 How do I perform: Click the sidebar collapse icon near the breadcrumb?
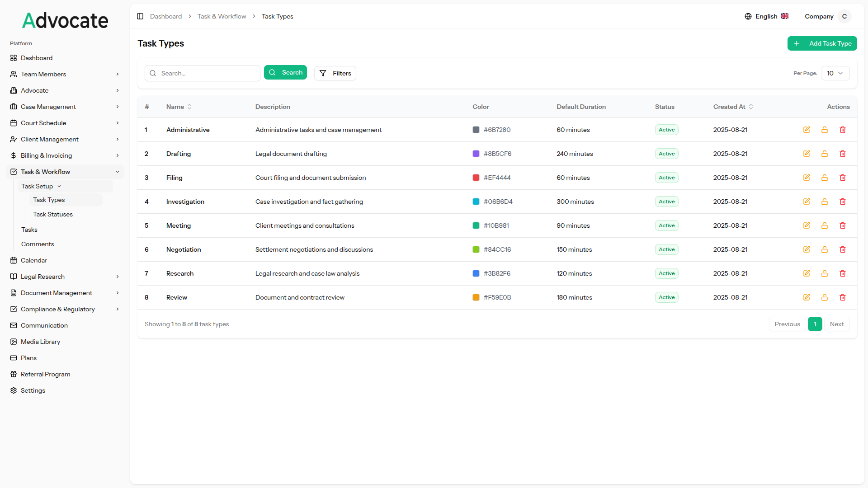point(140,16)
